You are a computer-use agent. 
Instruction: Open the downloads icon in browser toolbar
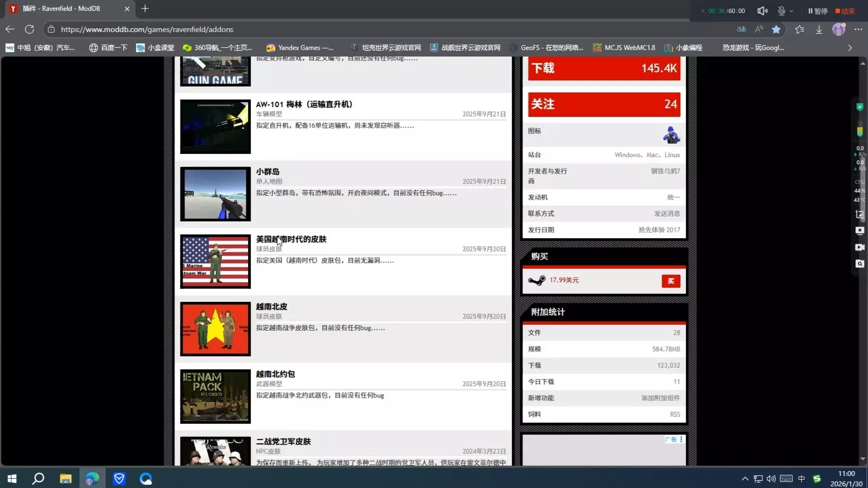pos(819,29)
